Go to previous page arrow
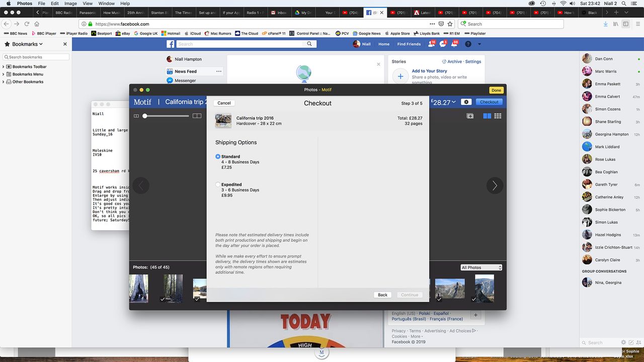The height and width of the screenshot is (362, 644). [141, 186]
